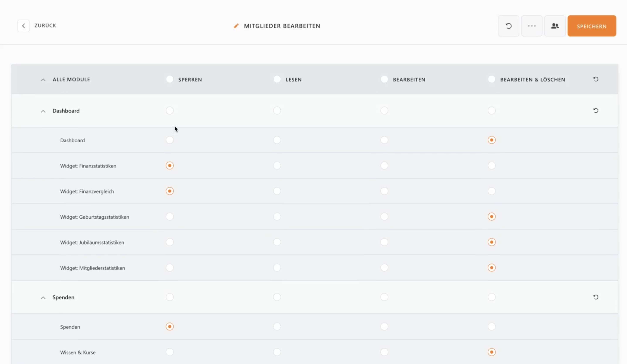Reset the Spenden group permissions icon
The width and height of the screenshot is (627, 364).
click(596, 297)
